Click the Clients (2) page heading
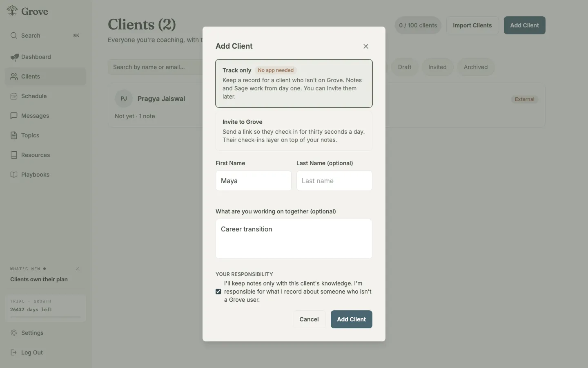 pos(142,25)
